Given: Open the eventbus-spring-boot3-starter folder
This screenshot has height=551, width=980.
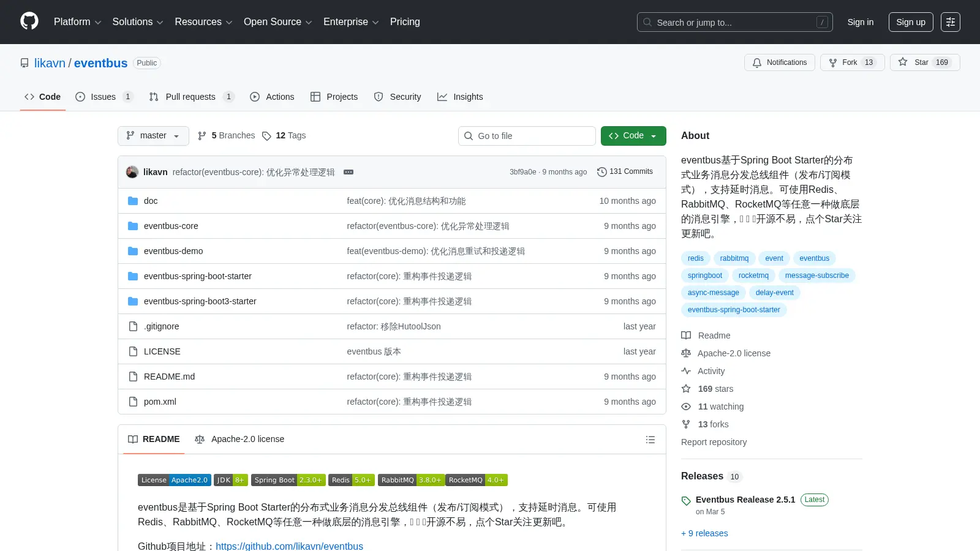Looking at the screenshot, I should coord(200,301).
